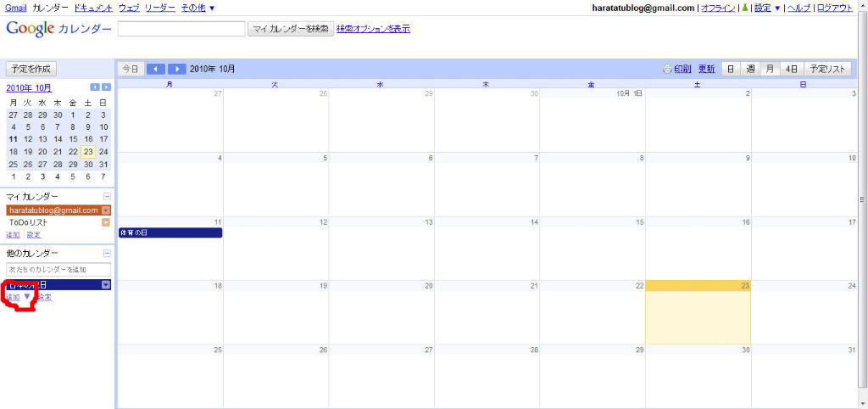Viewport: 868px width, 409px height.
Task: Open the 体育の日 event on the 11th
Action: (170, 233)
